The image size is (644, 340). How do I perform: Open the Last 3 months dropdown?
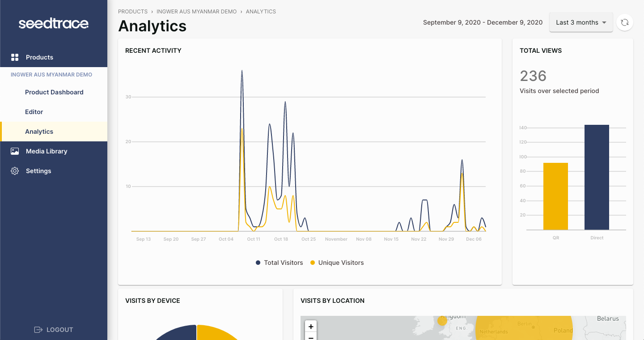tap(581, 22)
